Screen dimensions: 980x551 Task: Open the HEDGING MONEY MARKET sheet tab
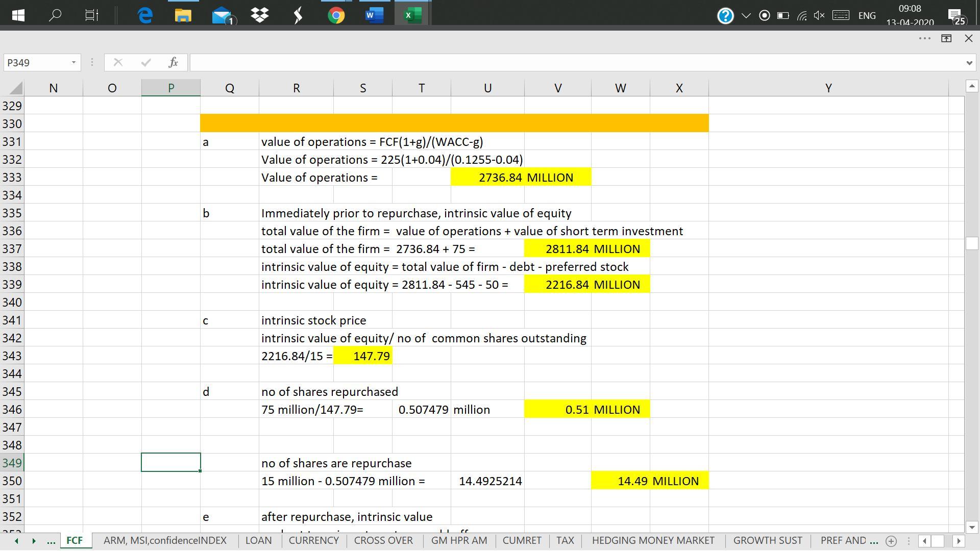click(653, 540)
